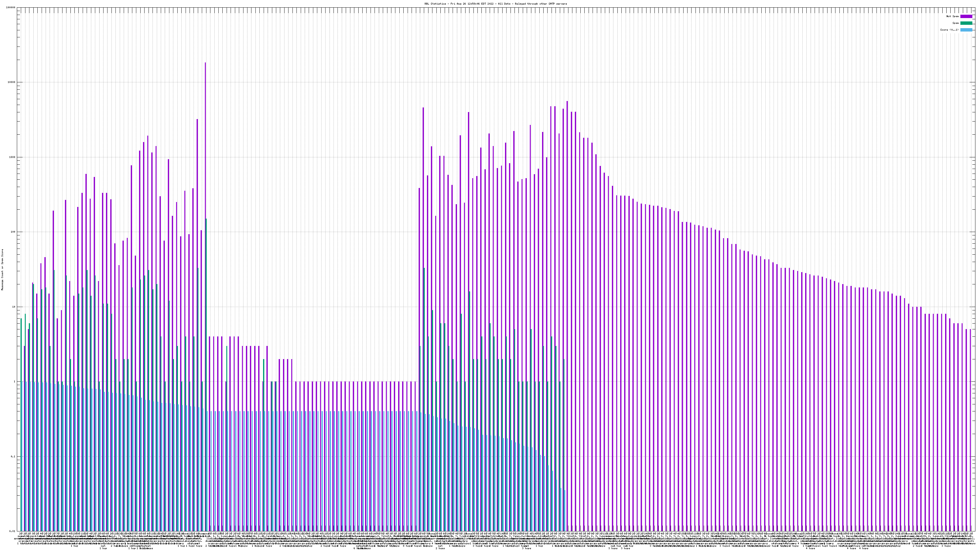The width and height of the screenshot is (980, 551).
Task: Click the 100 y-axis tick label
Action: 13,232
